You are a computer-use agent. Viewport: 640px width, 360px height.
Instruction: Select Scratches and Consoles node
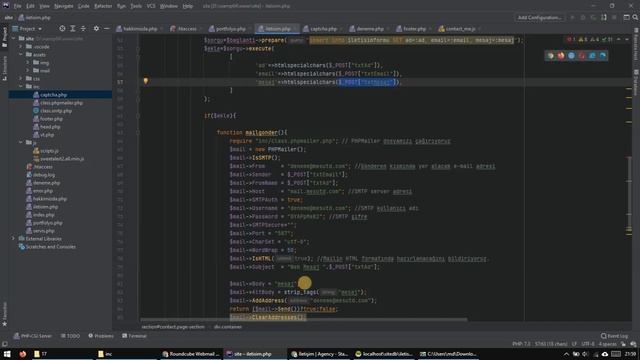[50, 247]
